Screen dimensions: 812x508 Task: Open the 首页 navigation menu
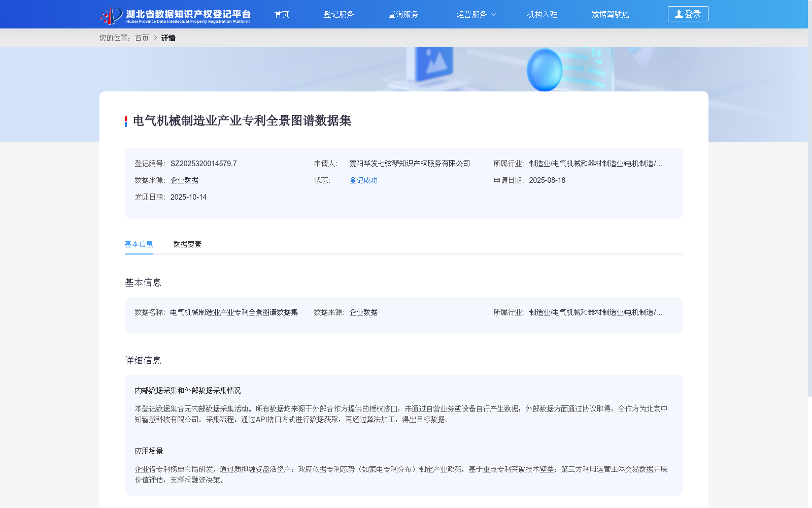pyautogui.click(x=282, y=14)
